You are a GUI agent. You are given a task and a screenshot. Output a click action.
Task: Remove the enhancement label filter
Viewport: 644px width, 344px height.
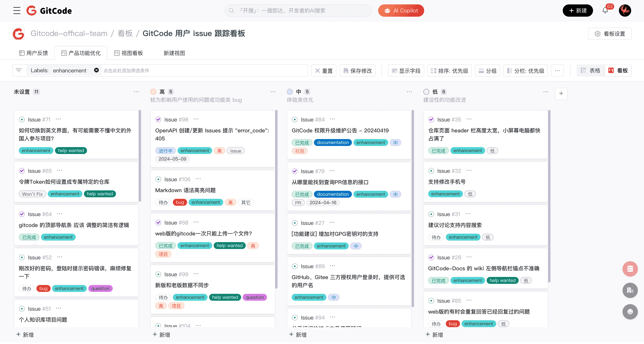[x=96, y=70]
